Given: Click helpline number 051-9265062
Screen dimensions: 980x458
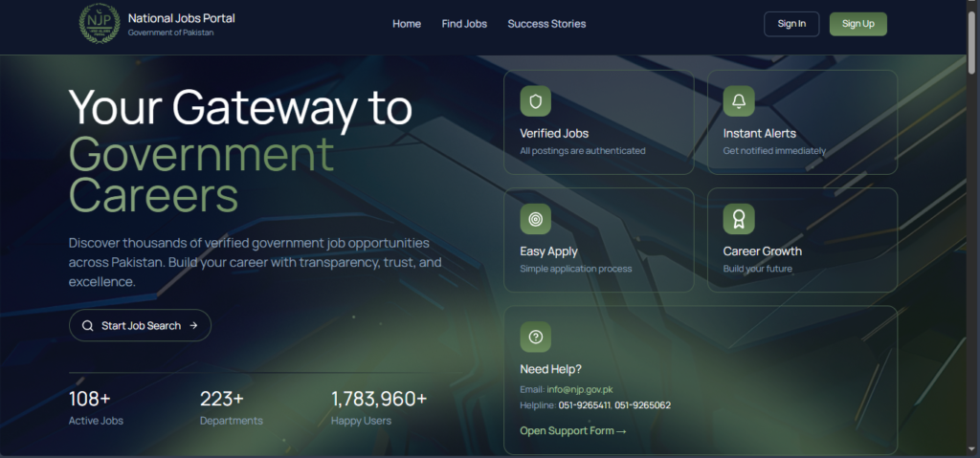Looking at the screenshot, I should coord(642,405).
